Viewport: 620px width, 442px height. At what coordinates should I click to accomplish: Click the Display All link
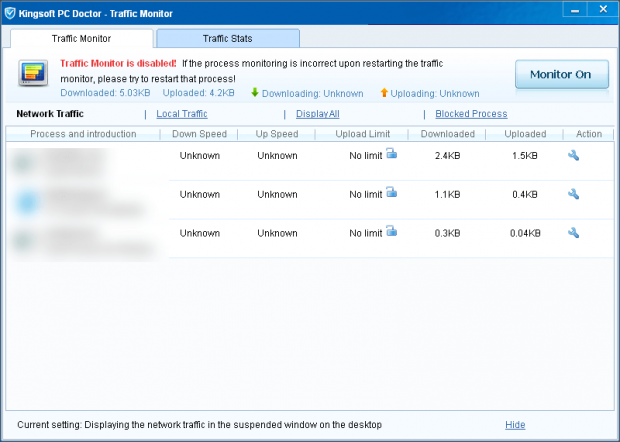[x=317, y=114]
